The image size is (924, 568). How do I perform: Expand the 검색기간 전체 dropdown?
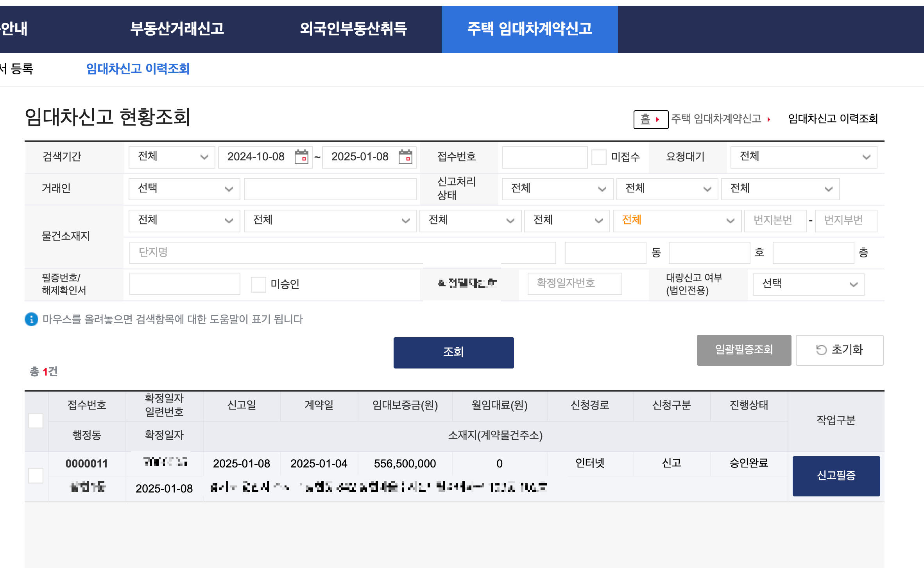[172, 157]
